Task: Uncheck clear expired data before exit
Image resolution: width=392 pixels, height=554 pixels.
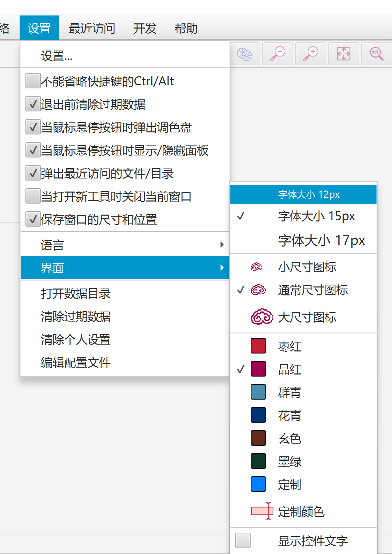Action: (x=33, y=104)
